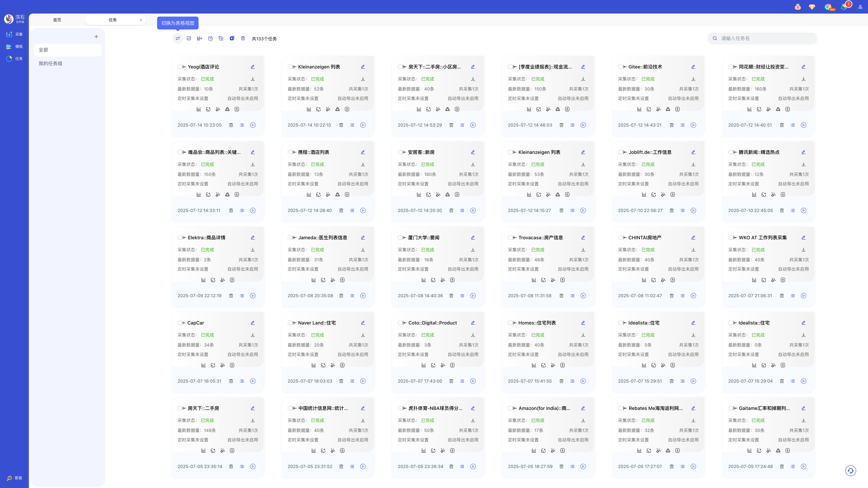Image resolution: width=868 pixels, height=488 pixels.
Task: Delete the CapCar task with trash icon
Action: (x=231, y=381)
